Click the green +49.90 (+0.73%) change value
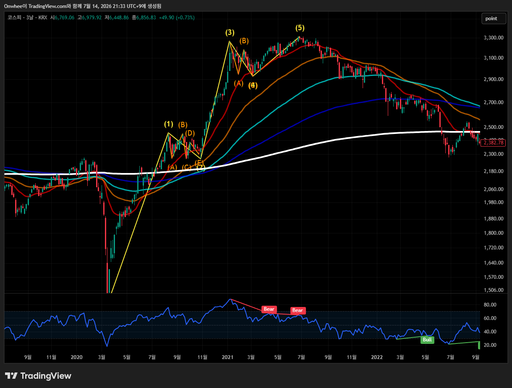The width and height of the screenshot is (512, 388). click(x=177, y=17)
